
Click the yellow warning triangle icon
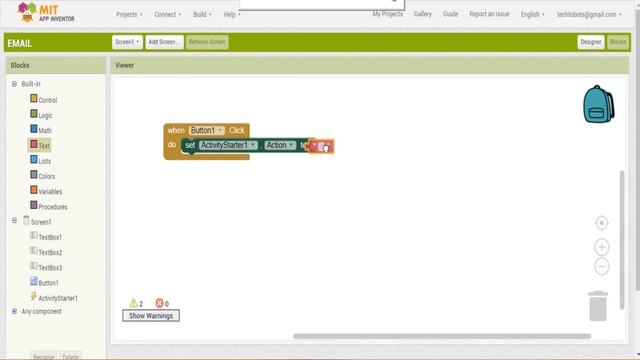click(133, 303)
